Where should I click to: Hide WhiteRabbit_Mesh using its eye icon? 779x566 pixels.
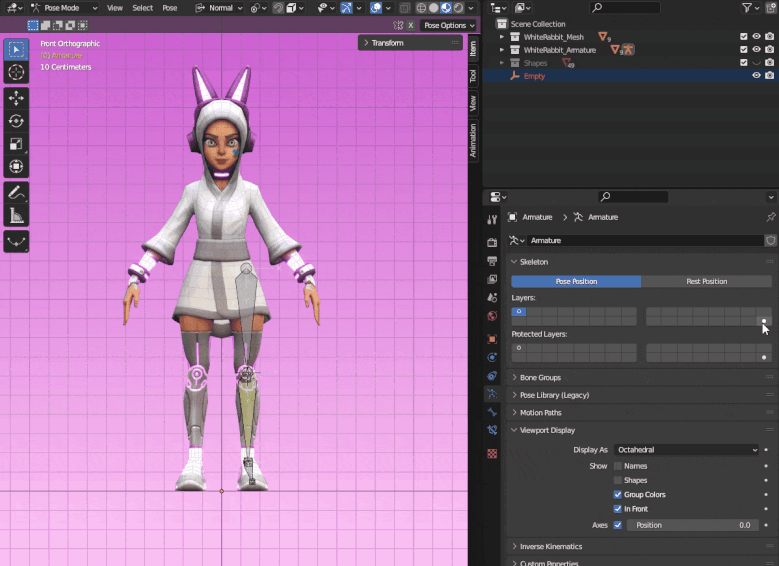(x=757, y=37)
